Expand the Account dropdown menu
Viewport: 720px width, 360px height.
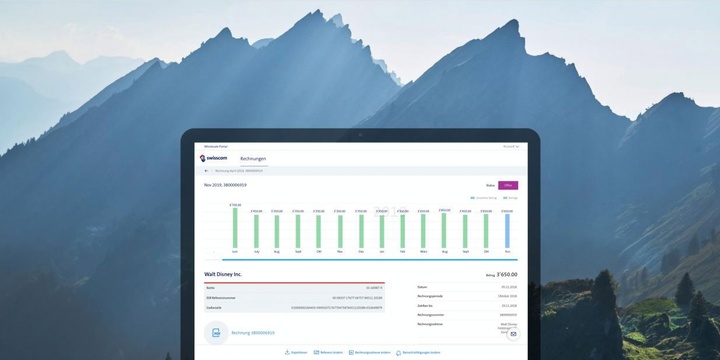tap(511, 146)
